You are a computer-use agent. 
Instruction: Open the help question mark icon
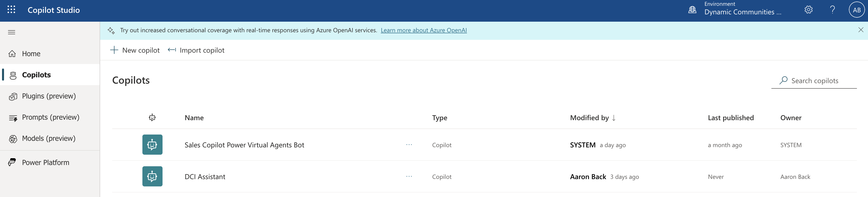(x=832, y=10)
